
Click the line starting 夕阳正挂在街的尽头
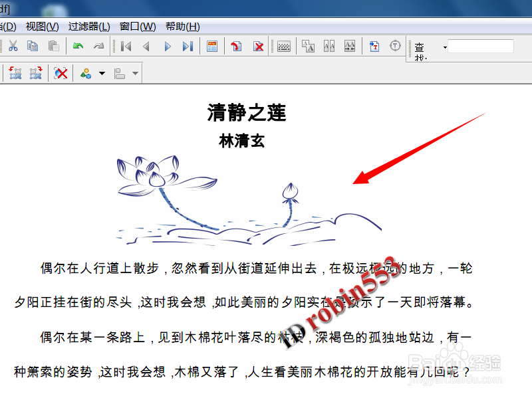(244, 302)
